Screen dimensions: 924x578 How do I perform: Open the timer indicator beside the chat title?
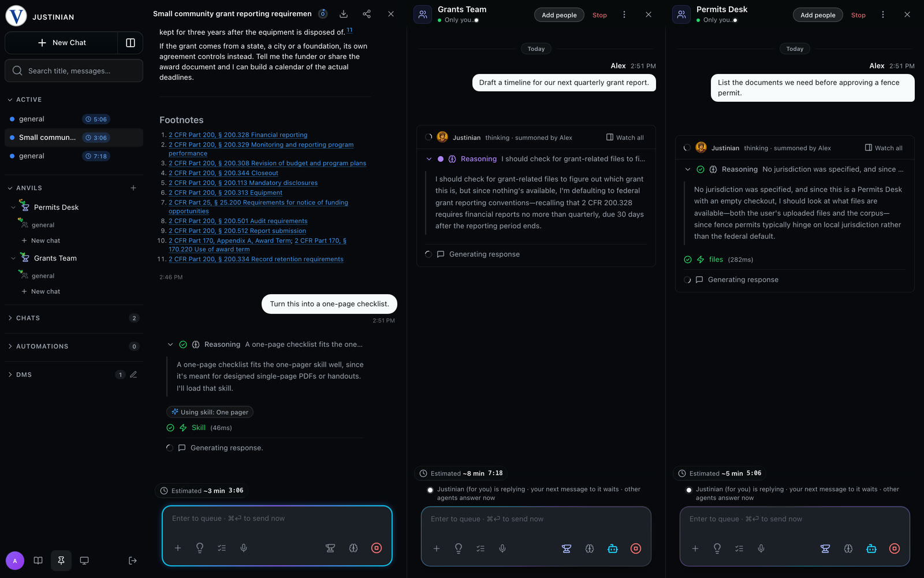323,14
